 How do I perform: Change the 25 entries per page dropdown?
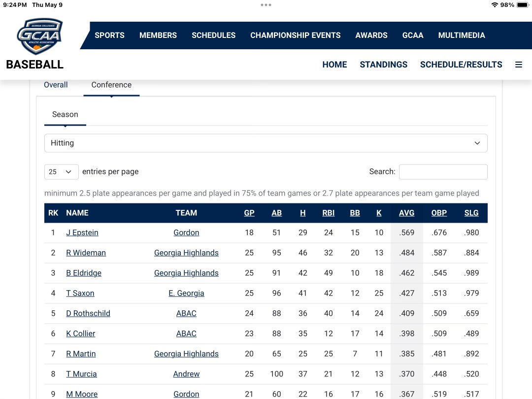[62, 172]
